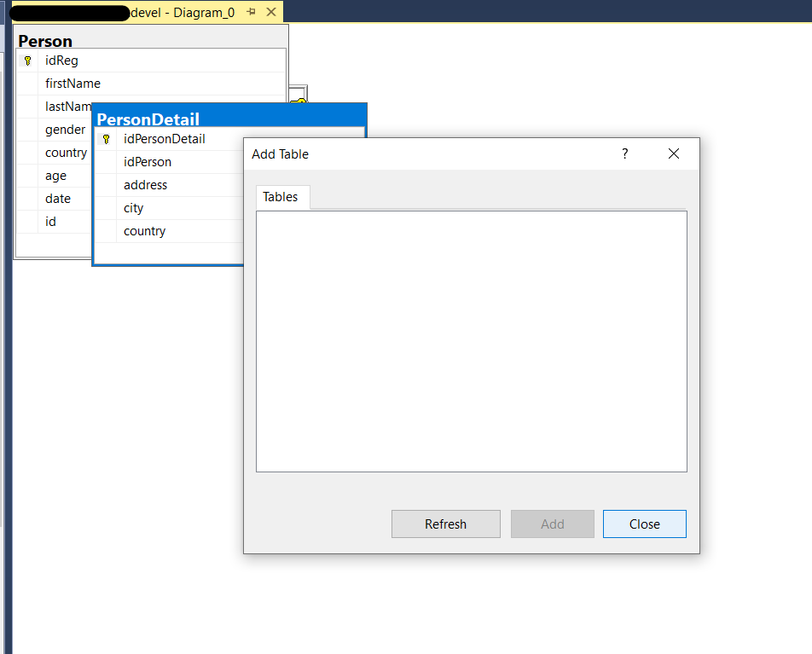Select the address column in PersonDetail
Image resolution: width=812 pixels, height=654 pixels.
coord(145,185)
